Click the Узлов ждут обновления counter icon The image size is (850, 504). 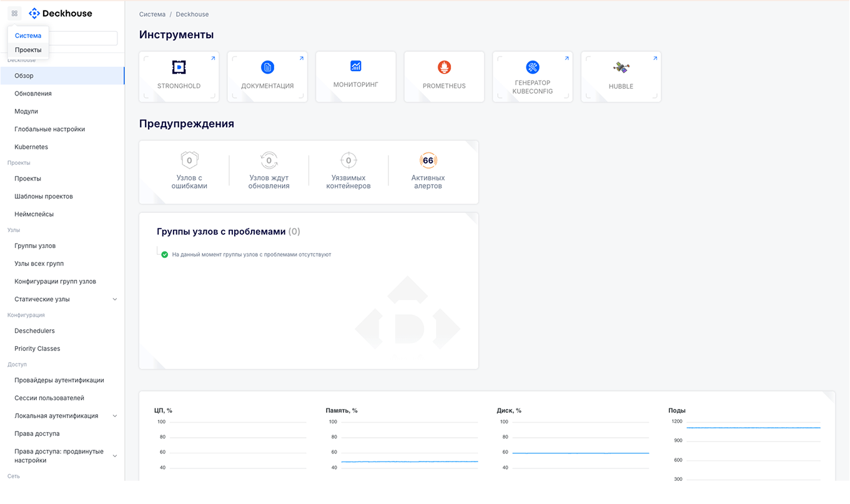click(269, 161)
